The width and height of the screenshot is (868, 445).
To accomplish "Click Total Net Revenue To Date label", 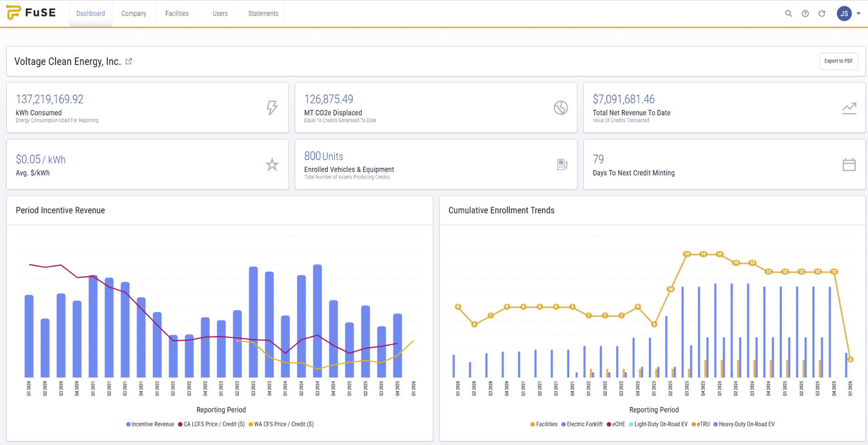I will click(632, 113).
